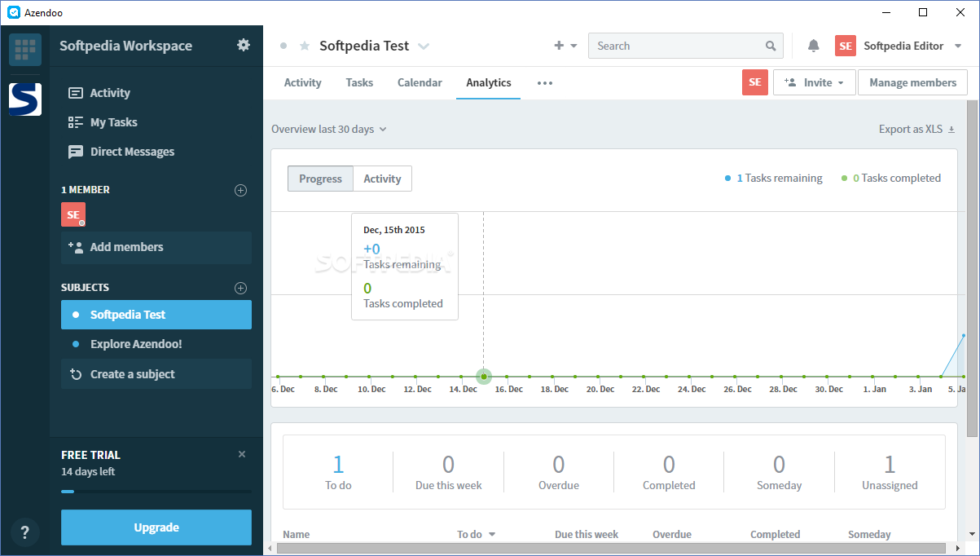Expand the Softpedia Test title dropdown
Image resolution: width=980 pixels, height=556 pixels.
(424, 46)
